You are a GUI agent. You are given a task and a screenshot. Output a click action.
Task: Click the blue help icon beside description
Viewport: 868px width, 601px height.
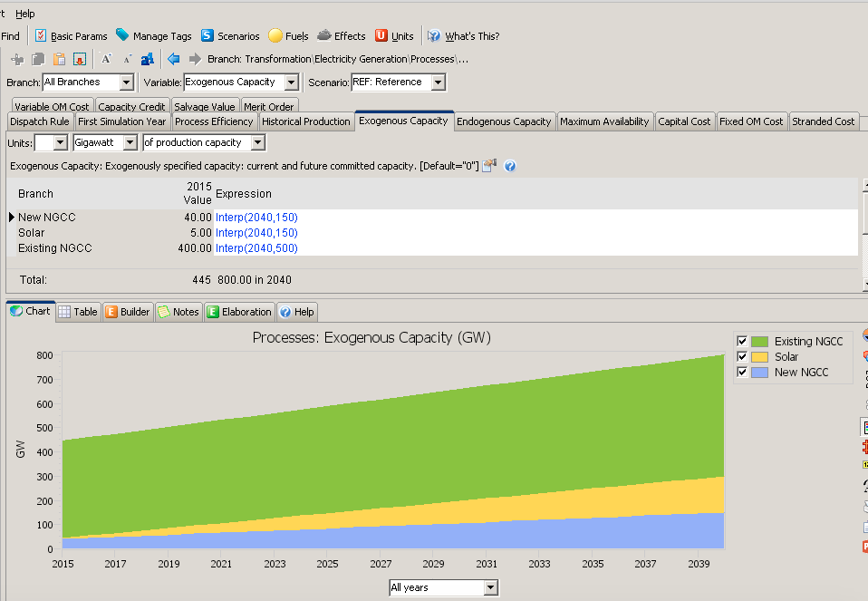pyautogui.click(x=510, y=166)
